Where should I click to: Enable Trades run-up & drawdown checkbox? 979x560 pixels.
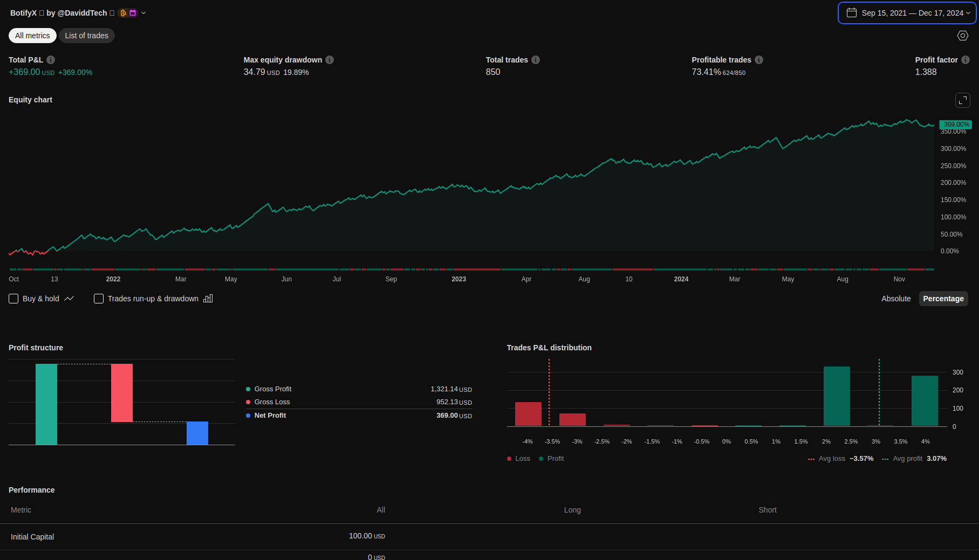99,299
